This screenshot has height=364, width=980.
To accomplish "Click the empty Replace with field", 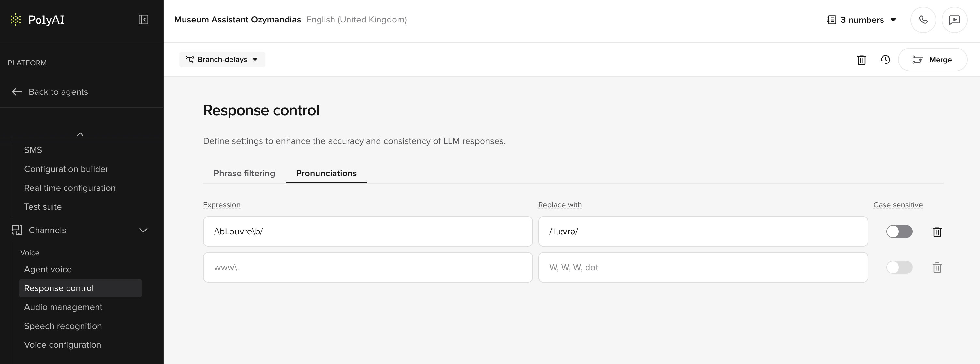I will pos(703,268).
